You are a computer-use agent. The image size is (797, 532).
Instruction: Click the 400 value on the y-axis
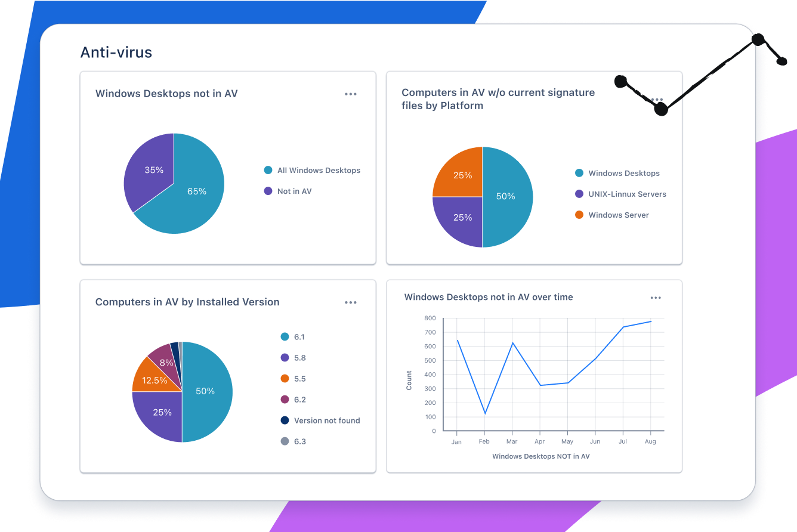[x=430, y=375]
